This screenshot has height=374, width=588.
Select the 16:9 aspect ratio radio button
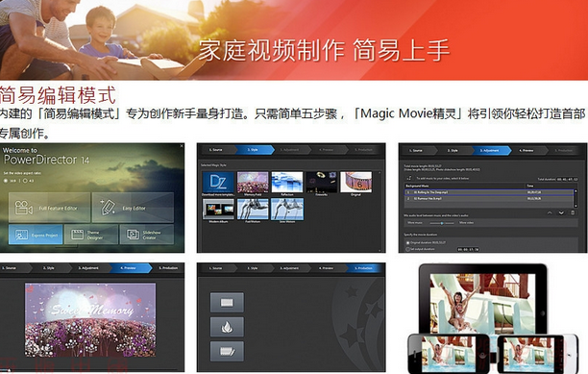[x=5, y=181]
